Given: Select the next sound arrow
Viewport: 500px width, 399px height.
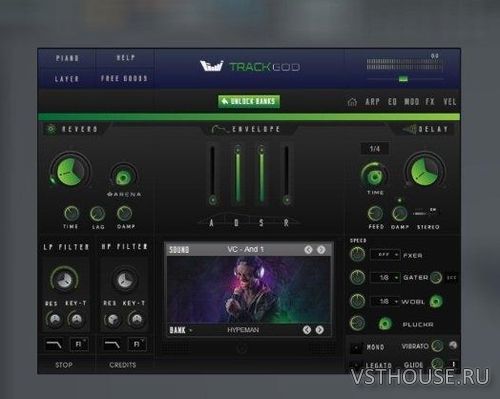Looking at the screenshot, I should tap(321, 249).
